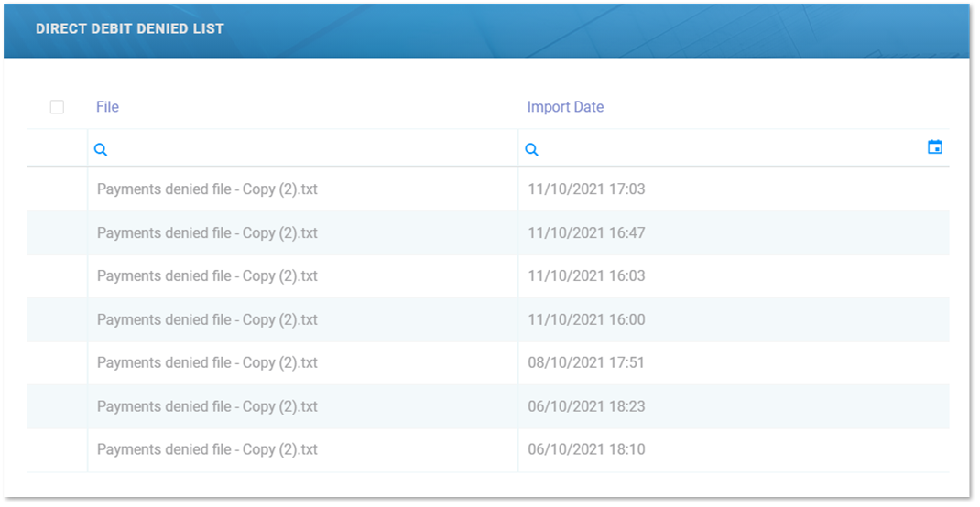Select the file imported 11/10/2021 16:47
This screenshot has width=980, height=507.
207,233
